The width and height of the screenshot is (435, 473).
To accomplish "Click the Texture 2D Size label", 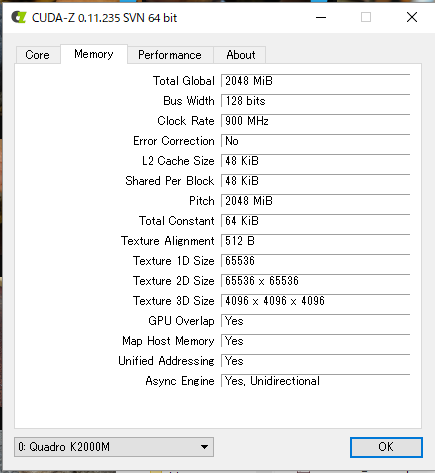I will point(174,281).
